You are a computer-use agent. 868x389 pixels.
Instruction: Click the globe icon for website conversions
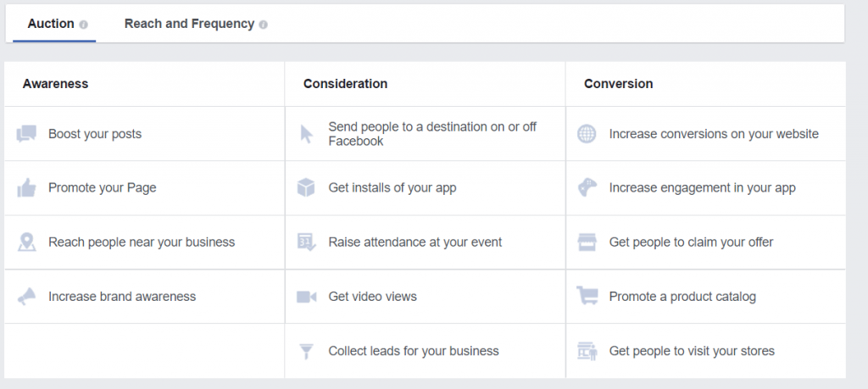[x=587, y=134]
